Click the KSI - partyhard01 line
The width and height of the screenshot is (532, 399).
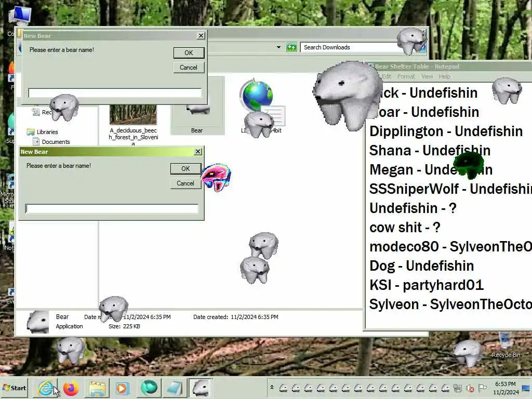426,285
